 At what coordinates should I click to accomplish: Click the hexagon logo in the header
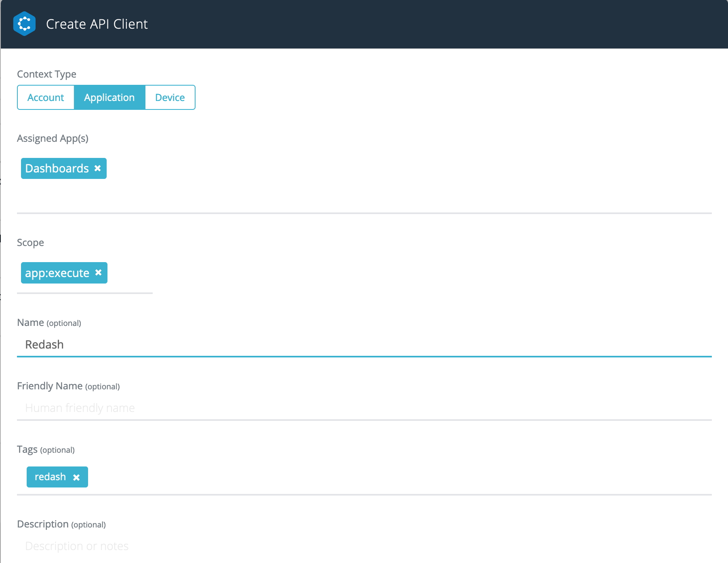click(x=25, y=24)
